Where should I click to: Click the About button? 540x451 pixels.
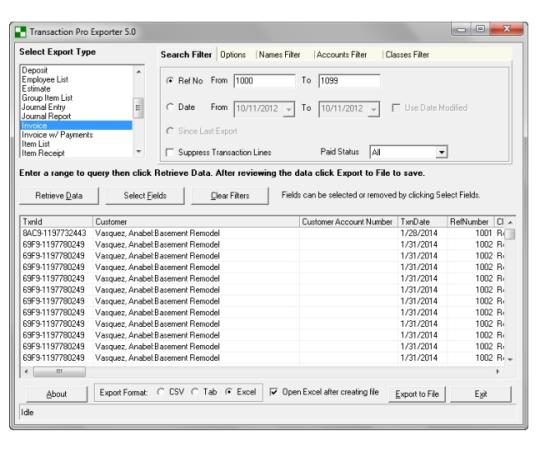tap(57, 394)
